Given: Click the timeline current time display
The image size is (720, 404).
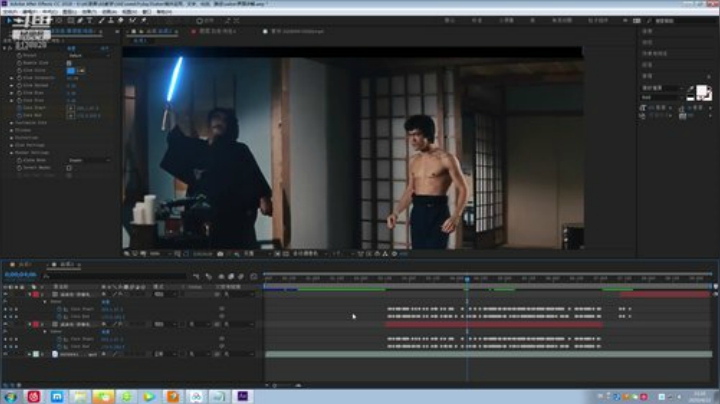Looking at the screenshot, I should coord(21,275).
